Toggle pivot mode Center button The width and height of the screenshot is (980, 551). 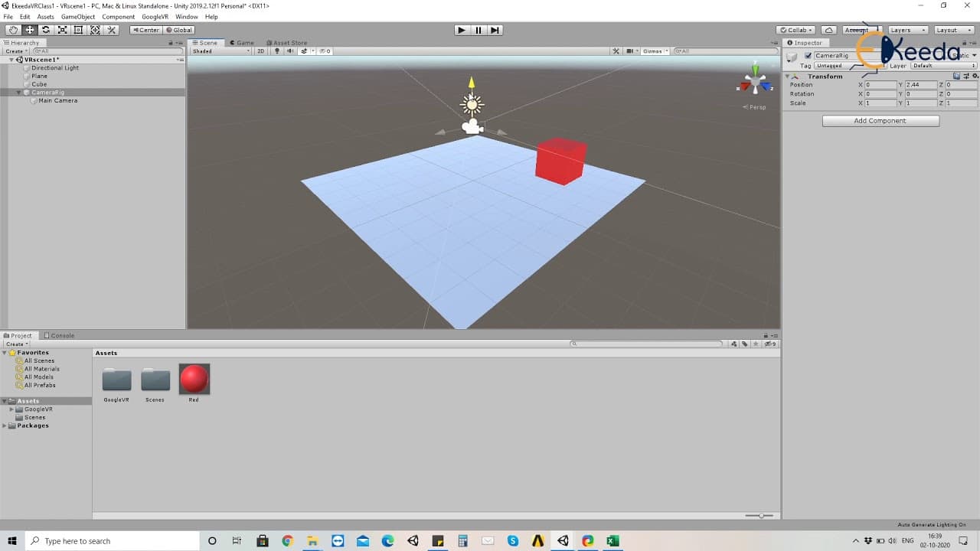point(145,30)
